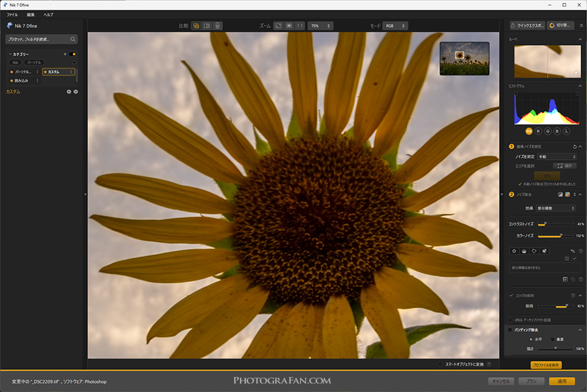Select the control line tool icon
Image resolution: width=587 pixels, height=392 pixels.
pos(524,251)
